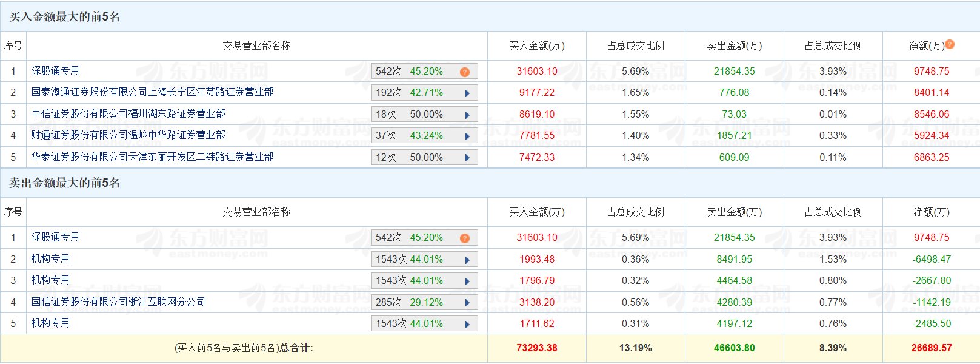Image resolution: width=980 pixels, height=364 pixels.
Task: Select the 财通证券温岭中华路证券营业部 name
Action: click(x=128, y=135)
